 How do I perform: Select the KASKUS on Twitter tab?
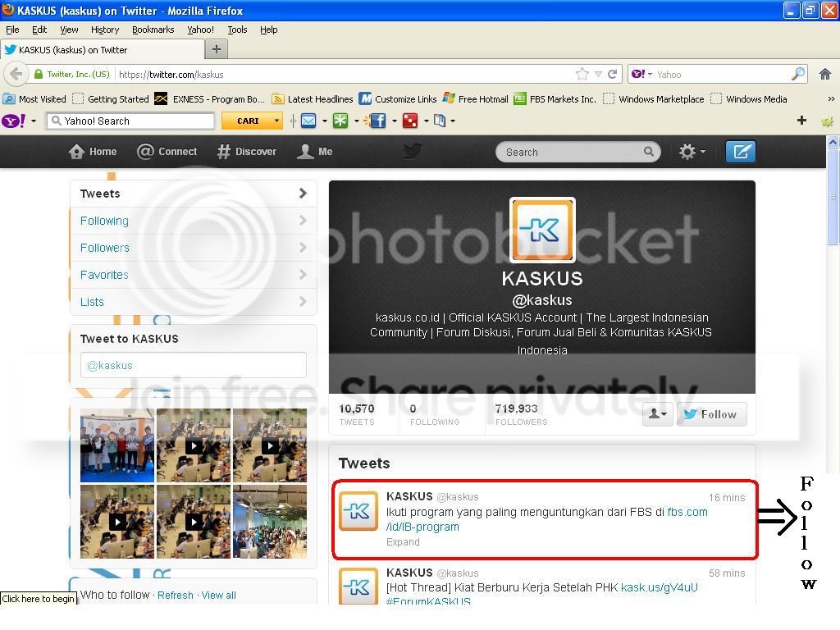click(x=103, y=50)
